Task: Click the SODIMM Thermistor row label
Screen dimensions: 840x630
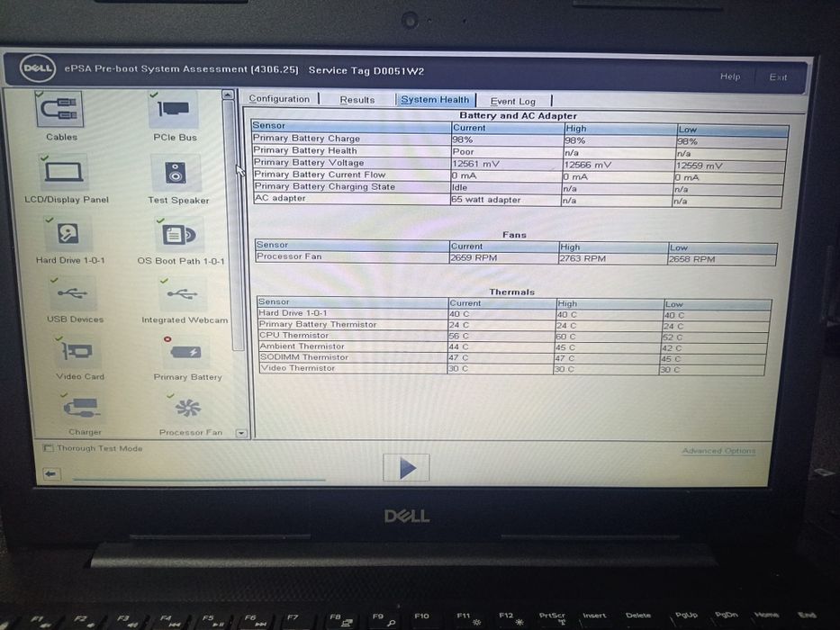Action: [x=304, y=357]
